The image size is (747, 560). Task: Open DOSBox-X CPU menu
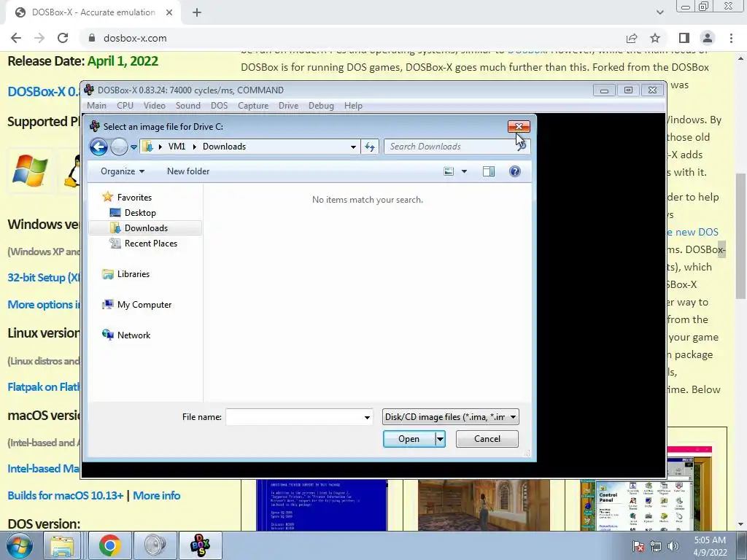point(125,106)
